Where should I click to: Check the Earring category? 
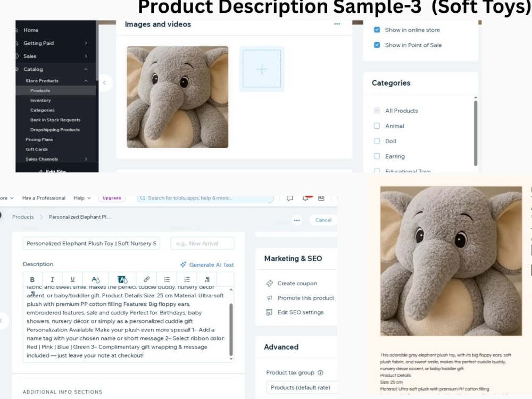pos(377,156)
